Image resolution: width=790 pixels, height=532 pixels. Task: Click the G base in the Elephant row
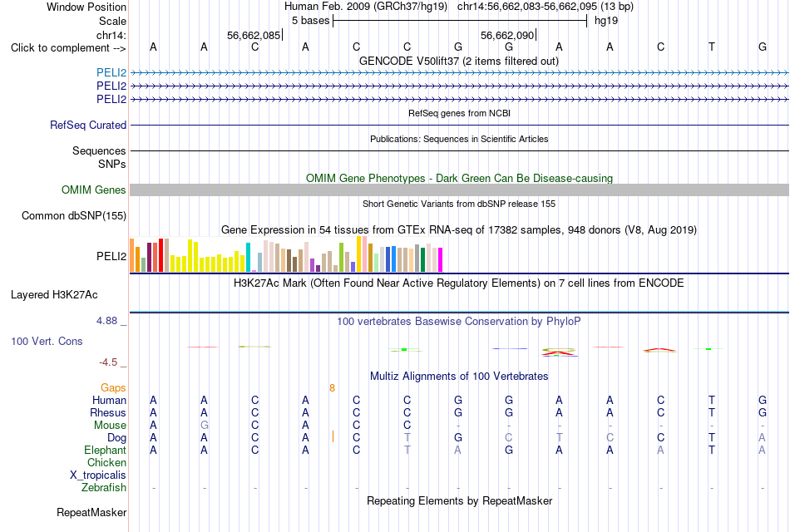[509, 450]
